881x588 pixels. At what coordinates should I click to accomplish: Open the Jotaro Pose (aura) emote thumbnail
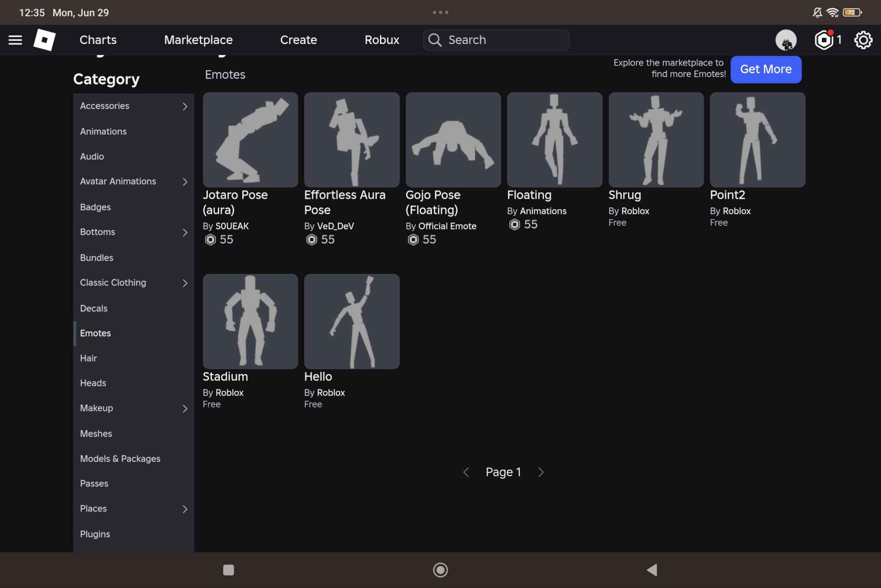tap(250, 139)
